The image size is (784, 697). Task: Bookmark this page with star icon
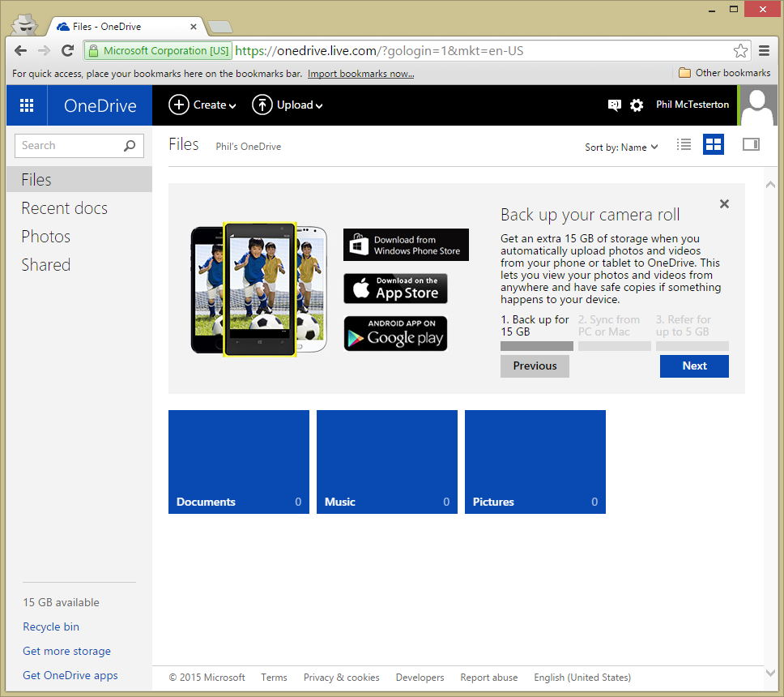[x=740, y=50]
